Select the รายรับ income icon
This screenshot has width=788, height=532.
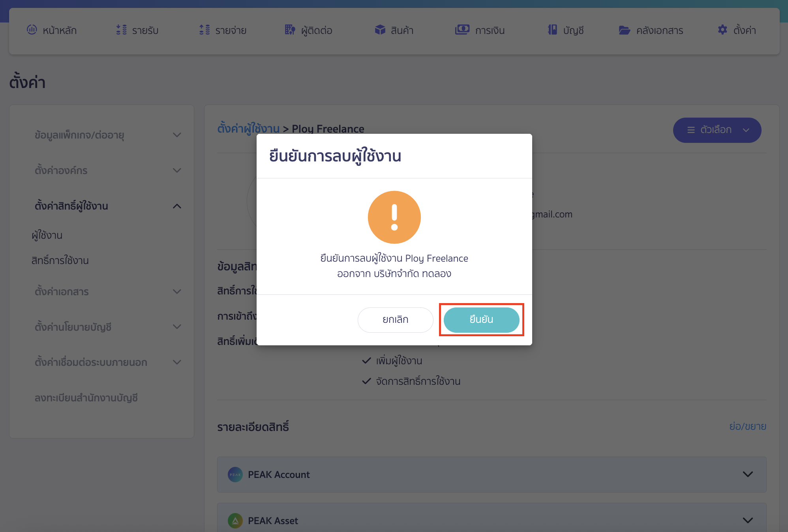121,30
